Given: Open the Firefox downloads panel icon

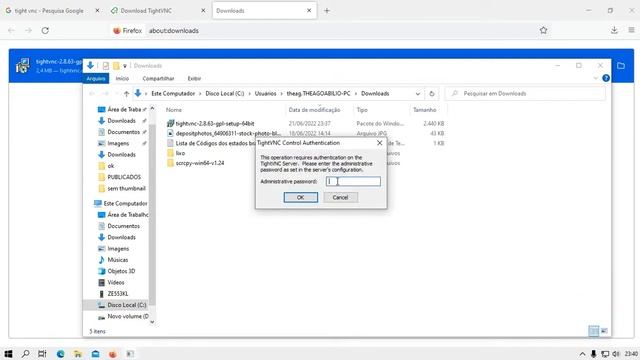Looking at the screenshot, I should coord(614,30).
